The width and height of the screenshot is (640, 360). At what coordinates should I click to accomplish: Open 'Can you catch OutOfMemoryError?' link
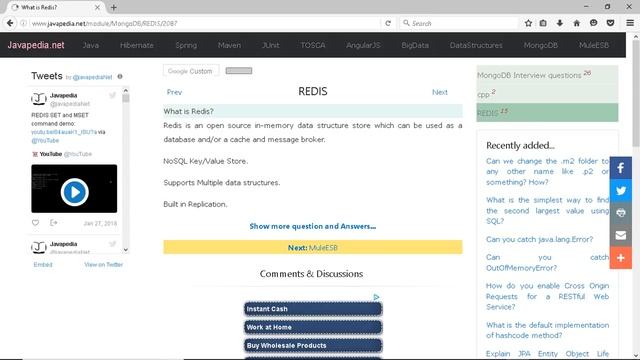(x=547, y=262)
